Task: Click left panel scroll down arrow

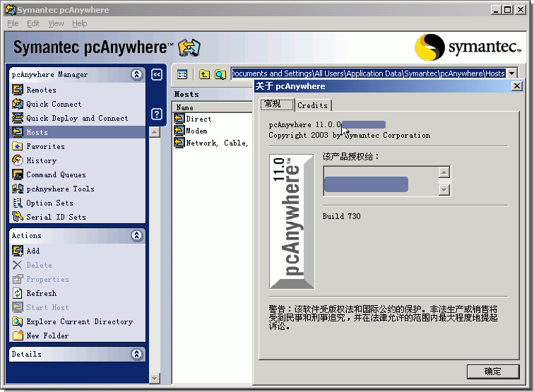Action: click(x=155, y=378)
